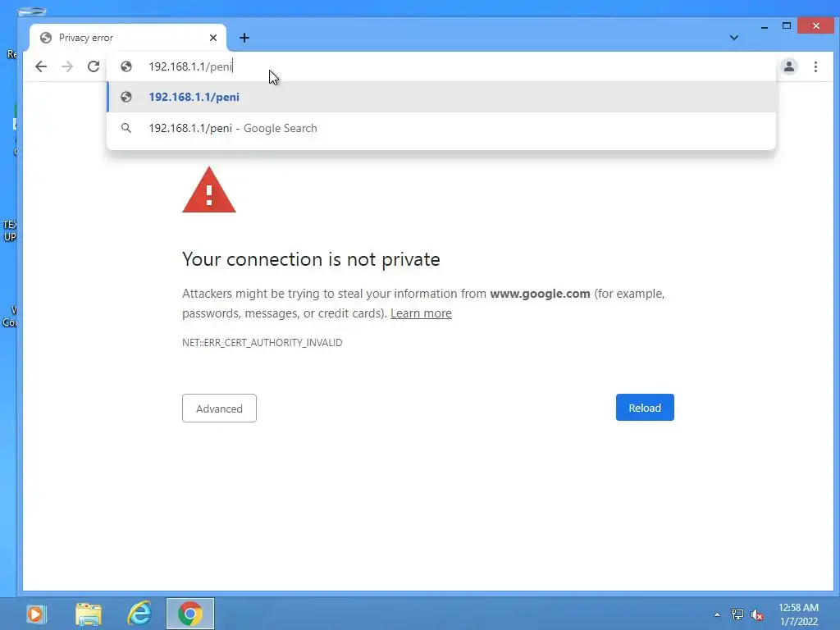840x630 pixels.
Task: Select the NET::ERR_CERT_AUTHORITY_INVALID error code
Action: tap(262, 342)
